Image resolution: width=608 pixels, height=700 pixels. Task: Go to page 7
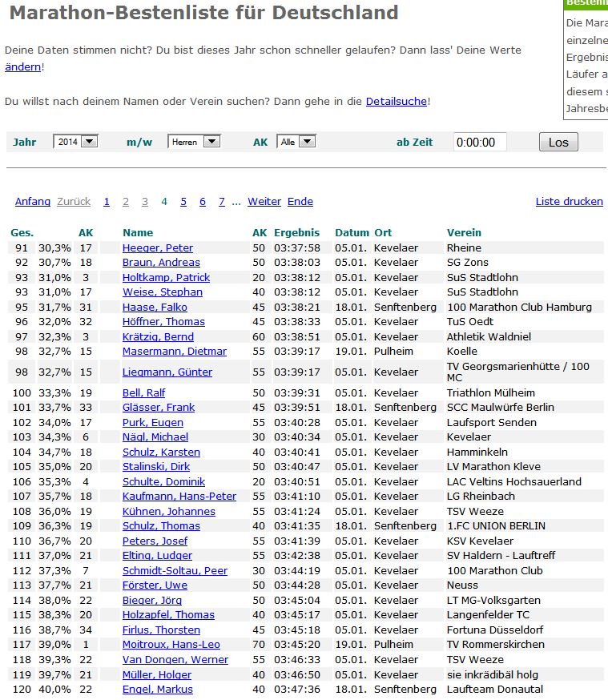(222, 201)
